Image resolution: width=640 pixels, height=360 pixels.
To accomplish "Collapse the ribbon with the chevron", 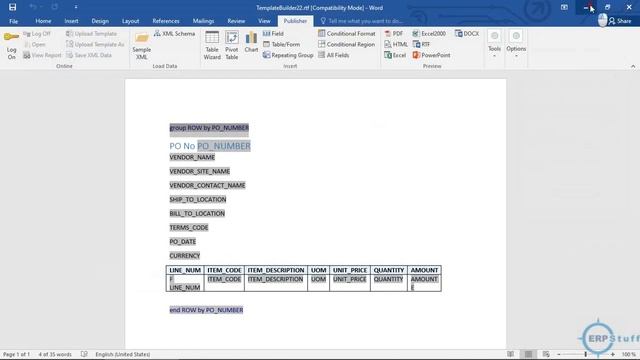I will (633, 66).
